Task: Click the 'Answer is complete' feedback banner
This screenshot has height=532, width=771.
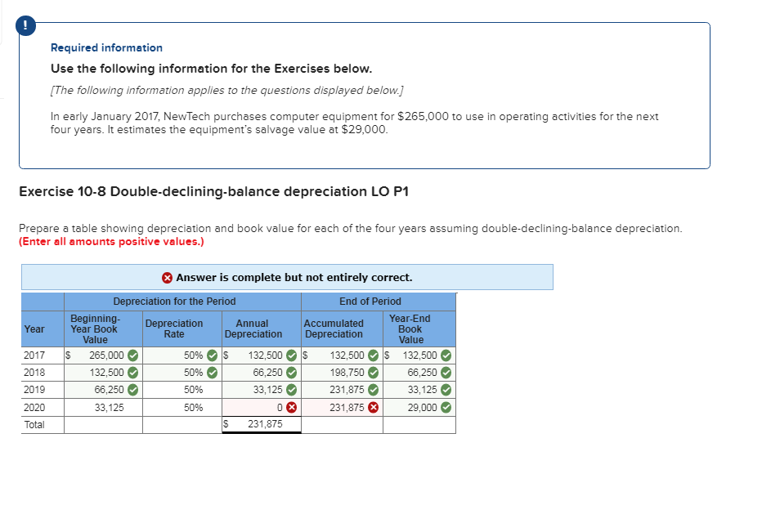Action: [287, 277]
